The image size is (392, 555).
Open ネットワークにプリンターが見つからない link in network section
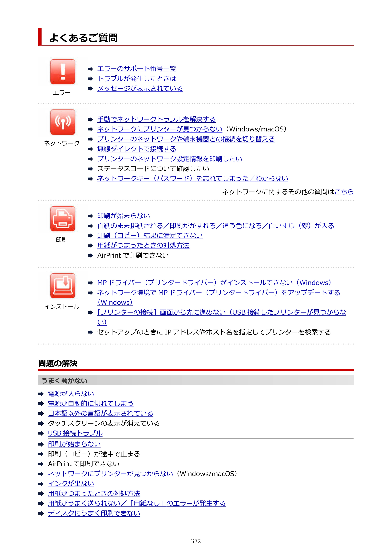click(x=160, y=129)
